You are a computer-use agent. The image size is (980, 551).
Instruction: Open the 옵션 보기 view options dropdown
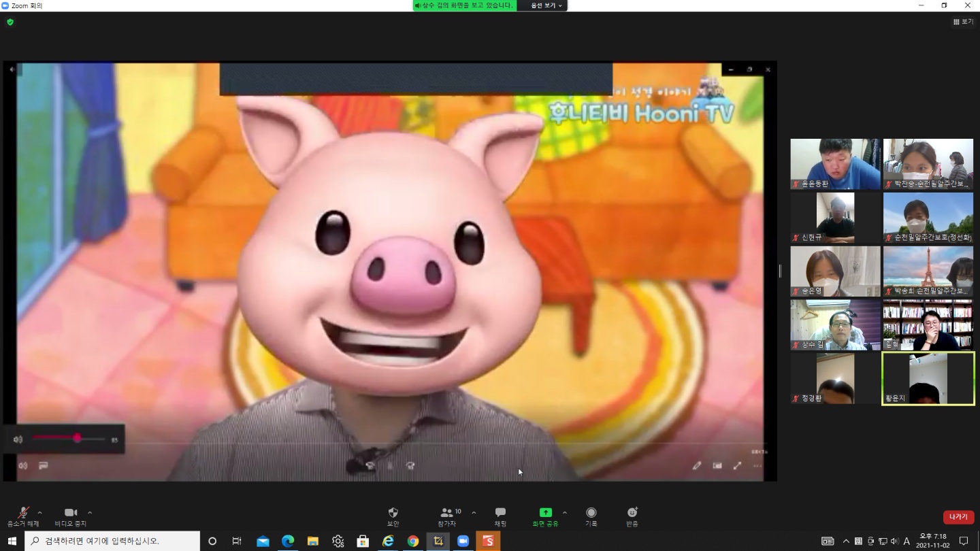[546, 5]
